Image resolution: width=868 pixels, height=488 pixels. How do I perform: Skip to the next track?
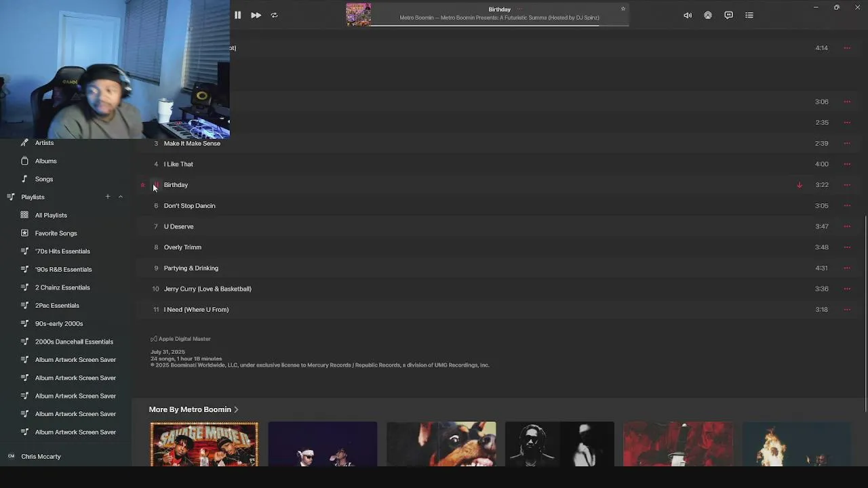coord(256,15)
